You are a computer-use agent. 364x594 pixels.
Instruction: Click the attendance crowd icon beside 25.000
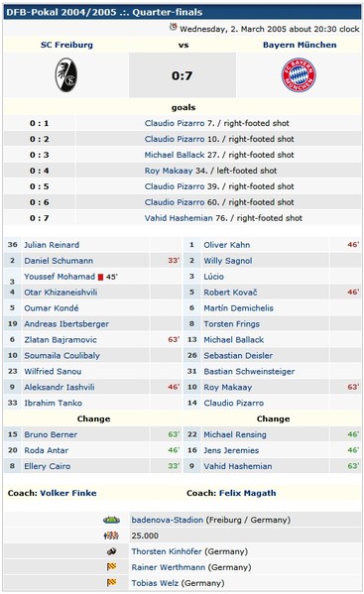click(x=111, y=535)
